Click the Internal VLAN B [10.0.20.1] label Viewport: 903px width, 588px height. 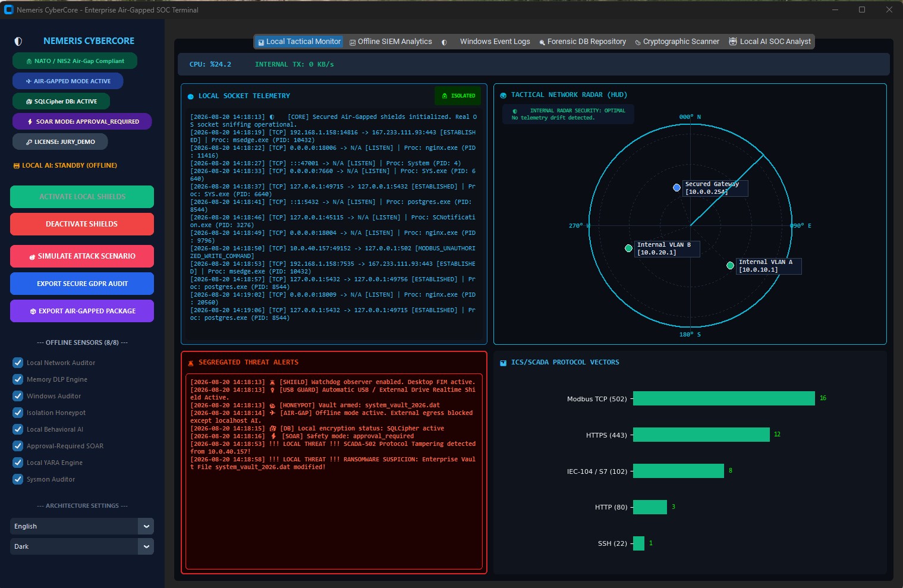tap(667, 249)
